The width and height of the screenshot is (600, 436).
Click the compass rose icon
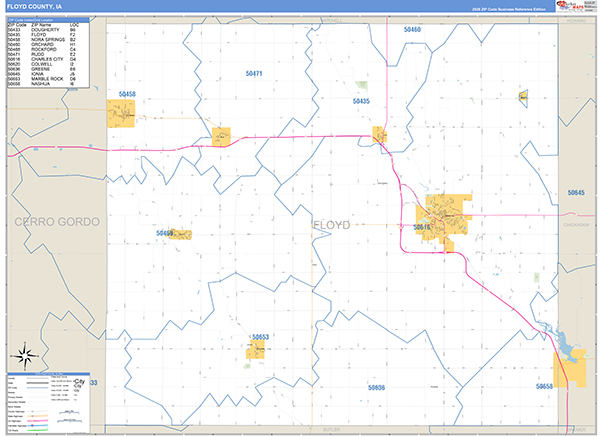[x=26, y=356]
